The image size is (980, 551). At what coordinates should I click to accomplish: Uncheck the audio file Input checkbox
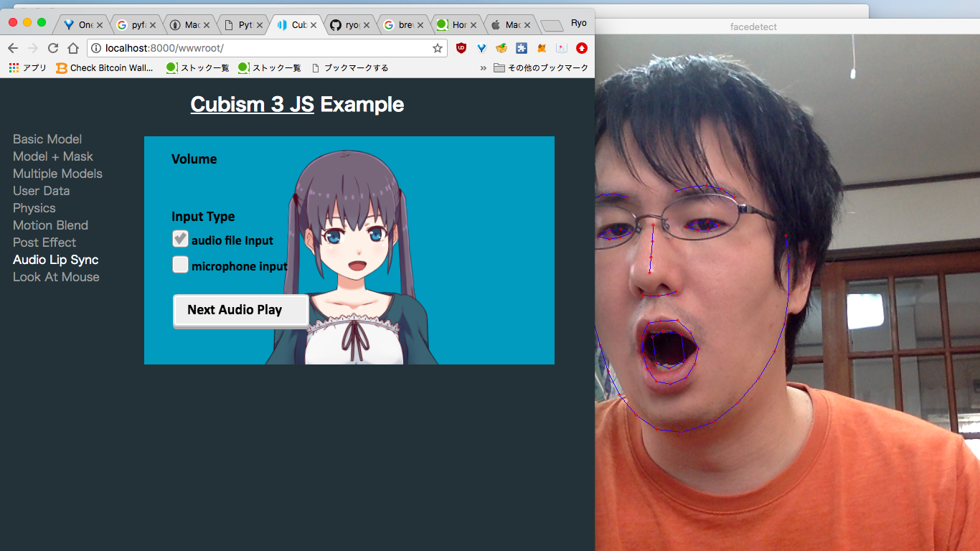(180, 239)
